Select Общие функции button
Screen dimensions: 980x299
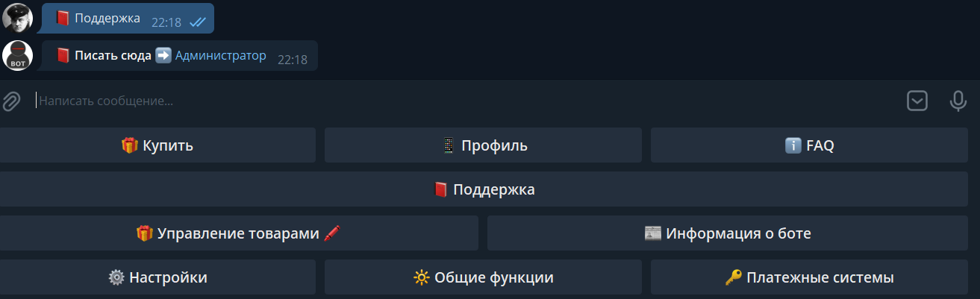[x=483, y=277]
